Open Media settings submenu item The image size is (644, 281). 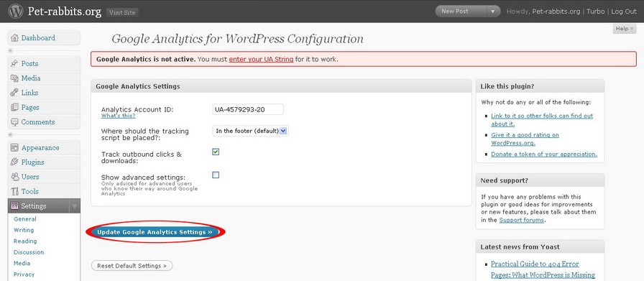(x=22, y=263)
